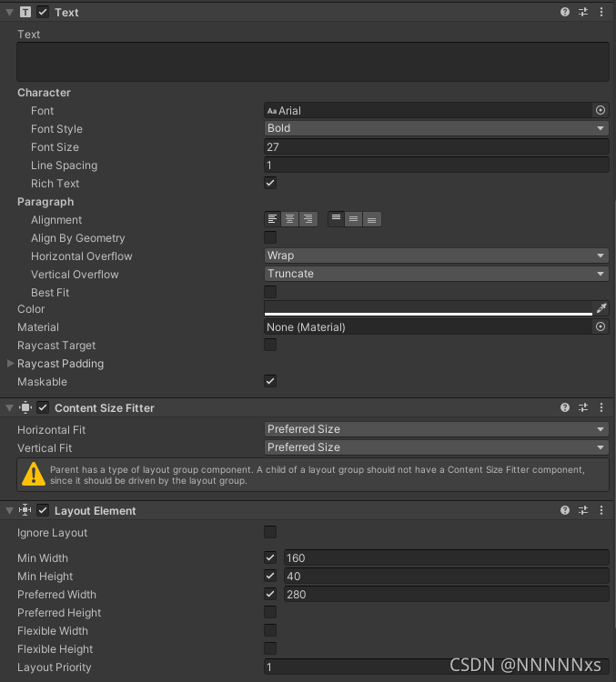Open the Layout Element options menu
The width and height of the screenshot is (616, 682).
(601, 510)
